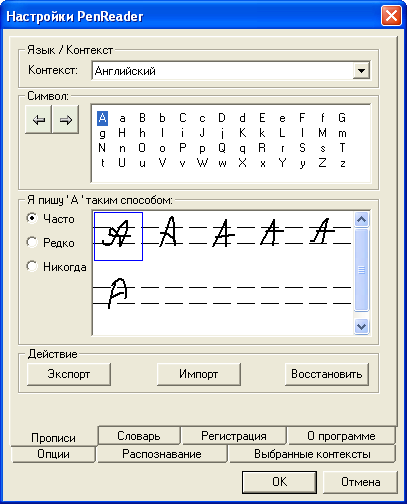408x504 pixels.
Task: Select uppercase X in symbol grid
Action: click(243, 163)
